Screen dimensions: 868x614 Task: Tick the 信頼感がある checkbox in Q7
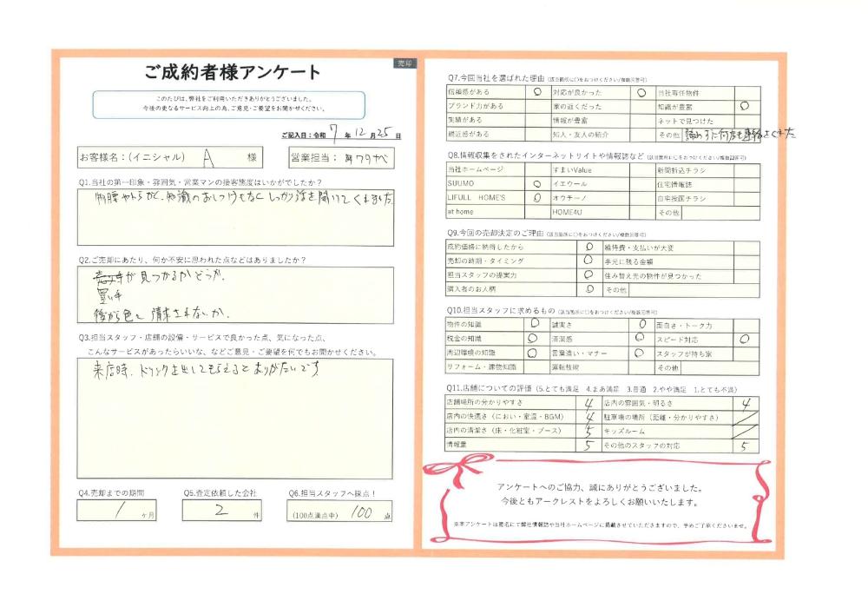(x=537, y=91)
